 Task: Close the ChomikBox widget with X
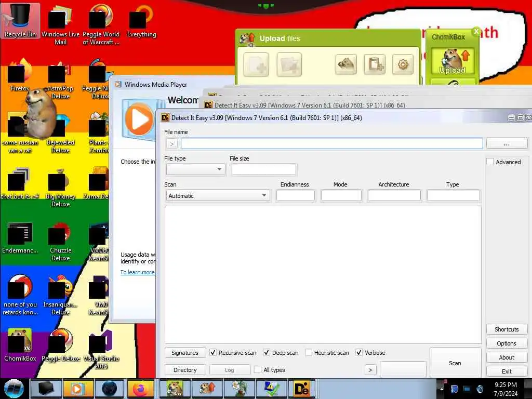[x=476, y=32]
